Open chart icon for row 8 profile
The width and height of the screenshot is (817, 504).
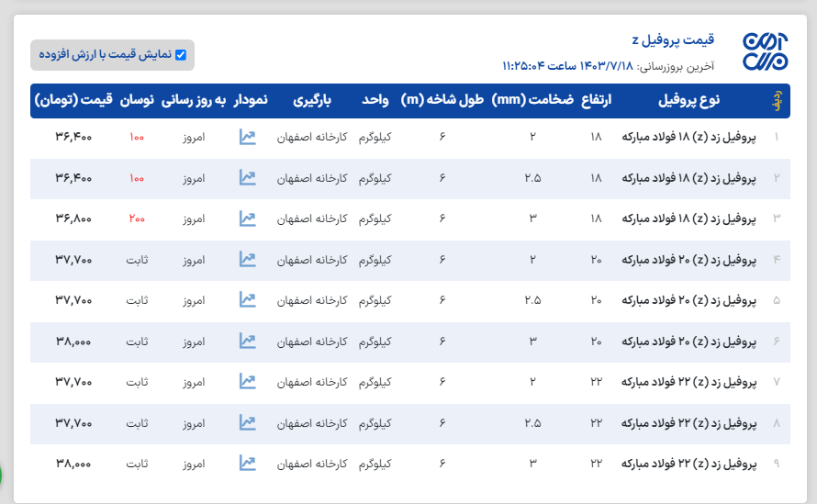(x=247, y=422)
